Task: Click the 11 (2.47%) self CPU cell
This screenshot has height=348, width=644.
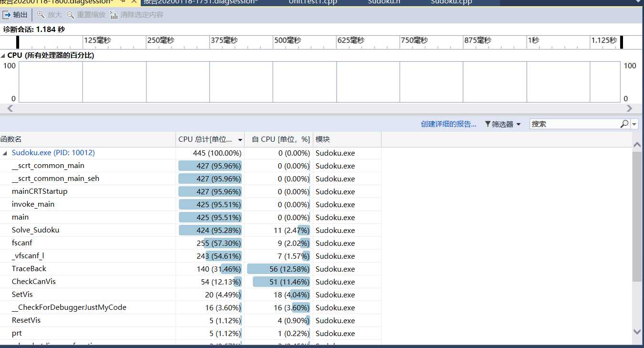Action: (279, 231)
